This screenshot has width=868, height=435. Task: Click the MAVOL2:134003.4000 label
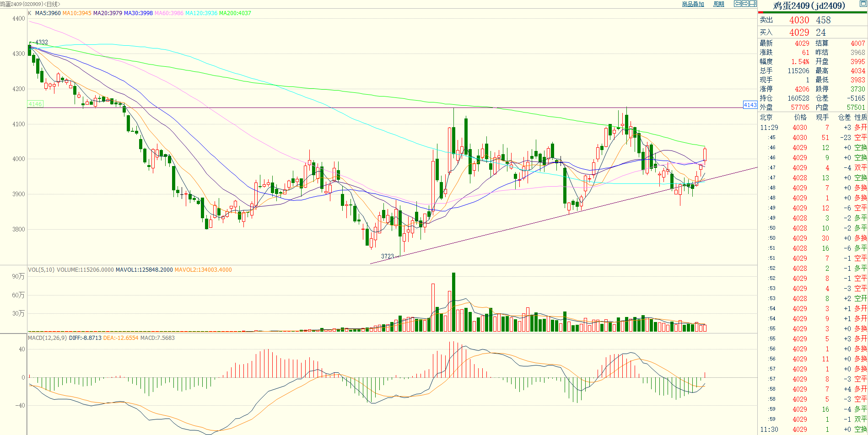click(203, 270)
